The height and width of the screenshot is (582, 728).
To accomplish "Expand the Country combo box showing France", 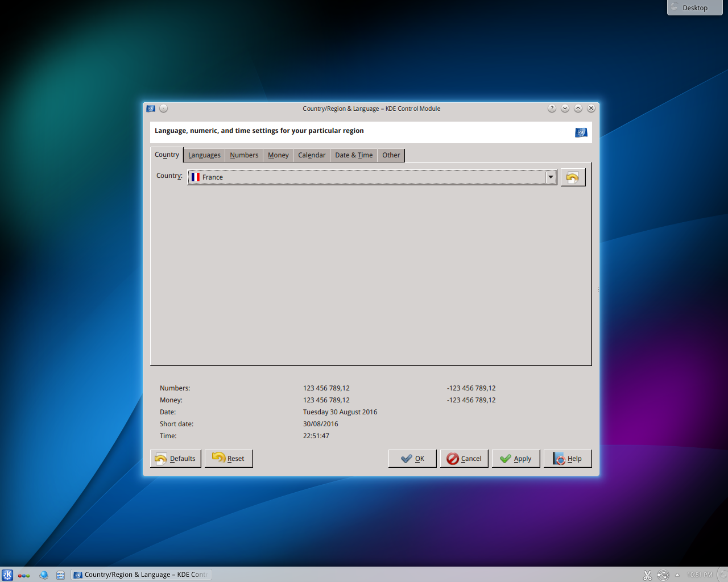I will [372, 177].
